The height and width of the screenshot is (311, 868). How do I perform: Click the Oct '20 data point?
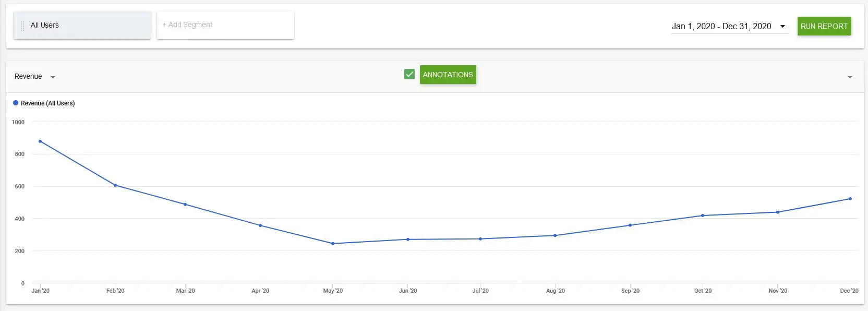coord(703,216)
